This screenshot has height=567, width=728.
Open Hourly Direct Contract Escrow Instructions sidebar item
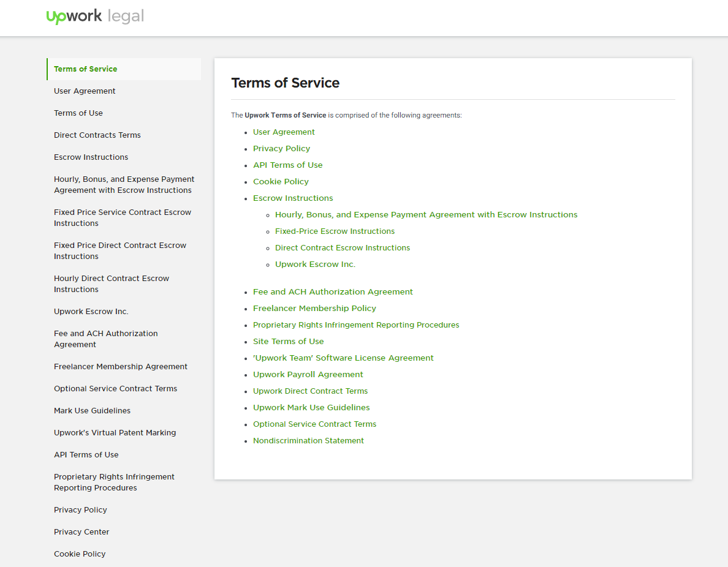coord(112,284)
